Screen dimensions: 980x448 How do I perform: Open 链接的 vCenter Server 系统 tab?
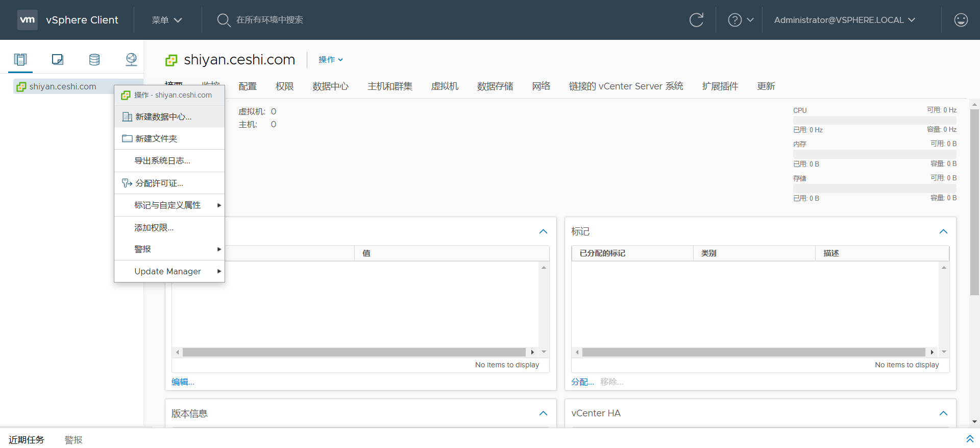[x=626, y=86]
